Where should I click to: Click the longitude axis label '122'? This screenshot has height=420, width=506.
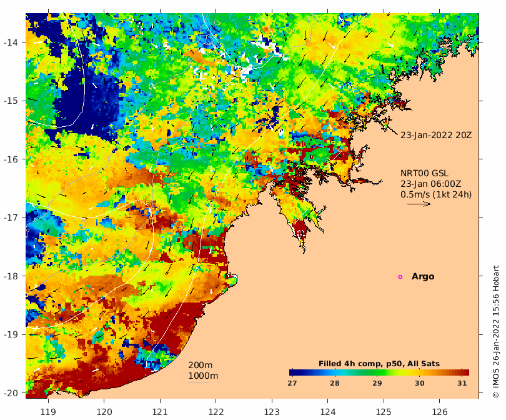(x=216, y=412)
